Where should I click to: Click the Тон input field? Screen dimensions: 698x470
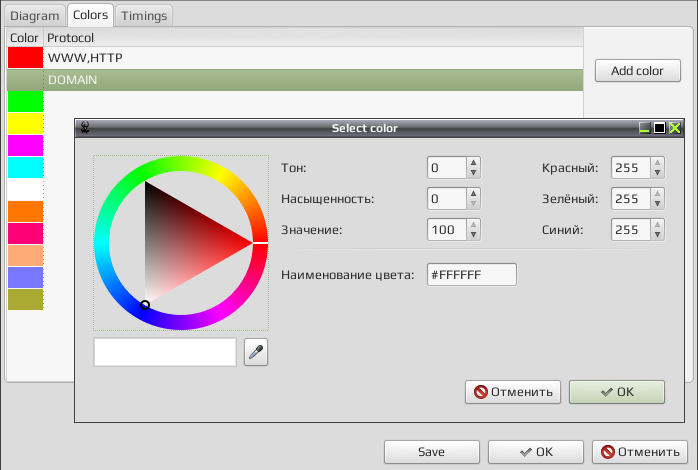pyautogui.click(x=447, y=168)
